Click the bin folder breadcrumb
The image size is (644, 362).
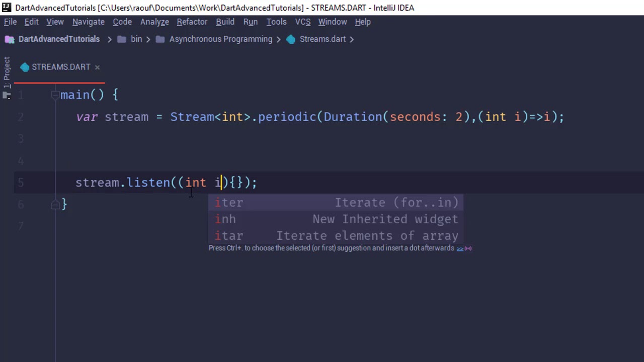[x=136, y=39]
